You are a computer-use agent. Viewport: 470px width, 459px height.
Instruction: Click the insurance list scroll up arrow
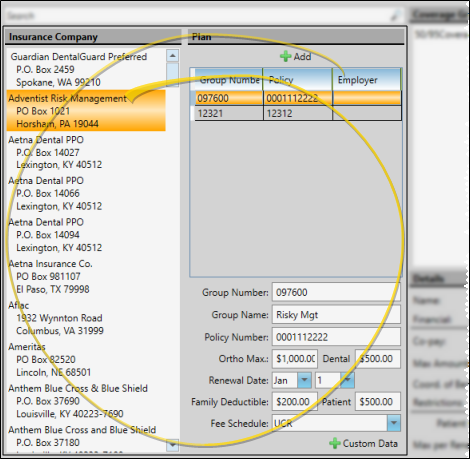172,56
